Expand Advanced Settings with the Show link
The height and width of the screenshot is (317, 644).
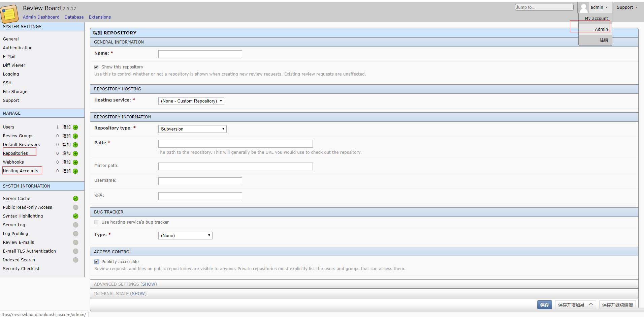point(149,284)
